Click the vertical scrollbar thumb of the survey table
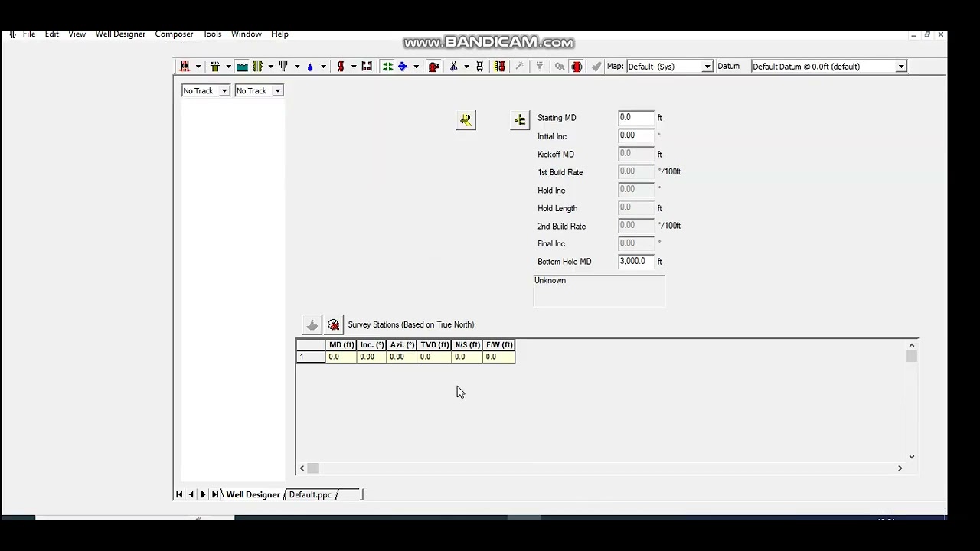 [911, 357]
